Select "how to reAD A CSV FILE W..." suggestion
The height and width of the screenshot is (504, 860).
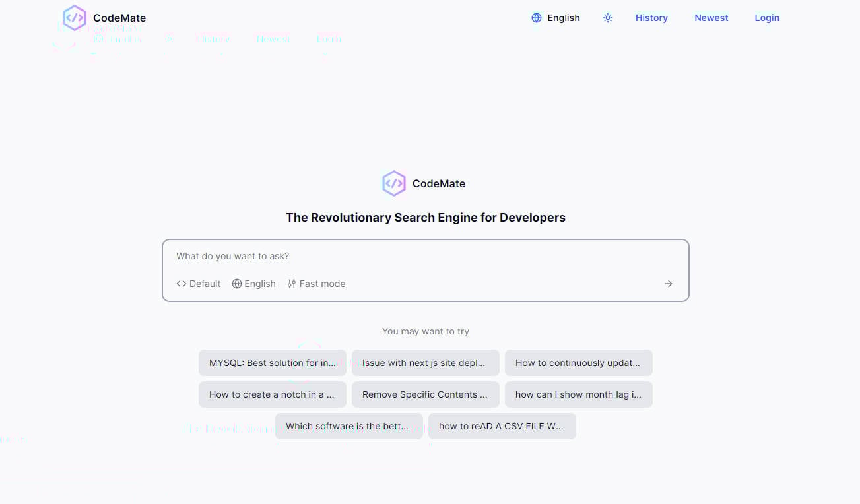pyautogui.click(x=502, y=426)
